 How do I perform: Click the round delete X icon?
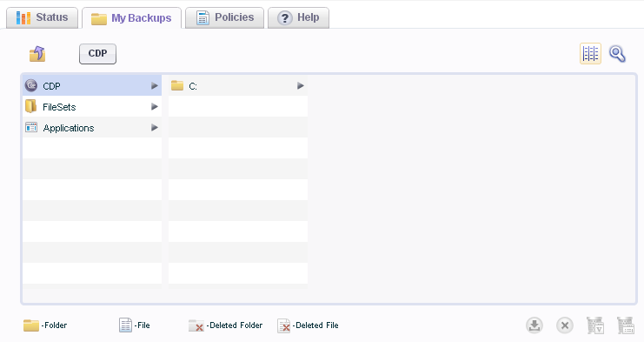565,325
